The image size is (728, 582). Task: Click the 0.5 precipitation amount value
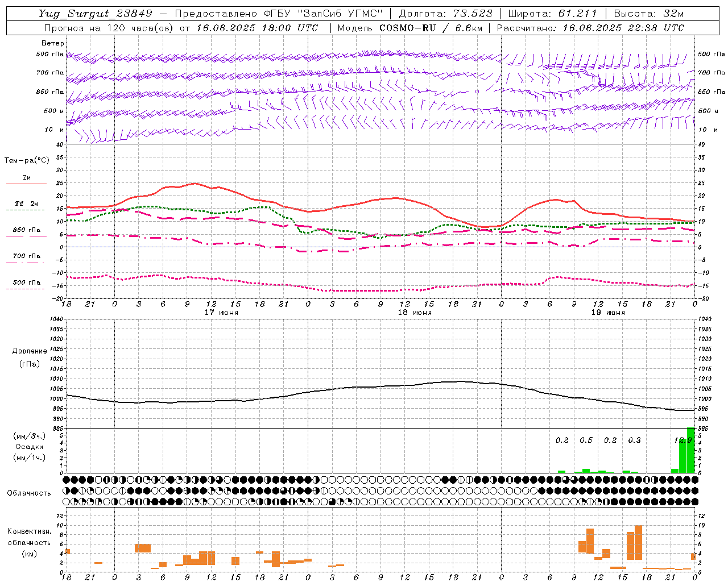click(586, 440)
